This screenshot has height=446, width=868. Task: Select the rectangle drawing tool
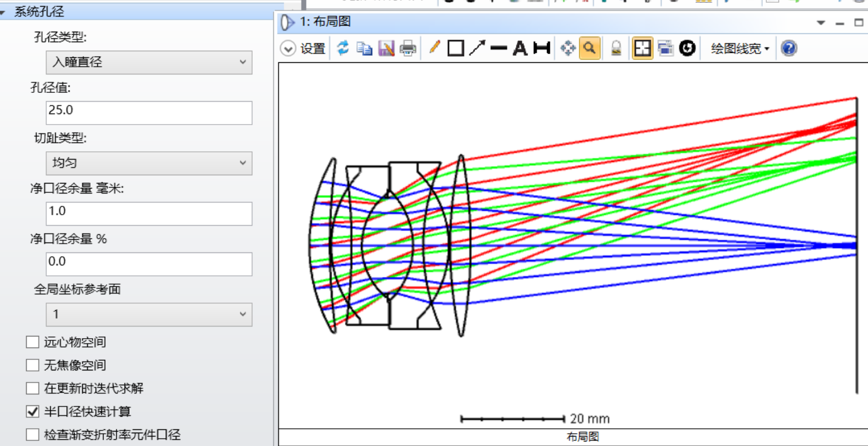pos(456,48)
